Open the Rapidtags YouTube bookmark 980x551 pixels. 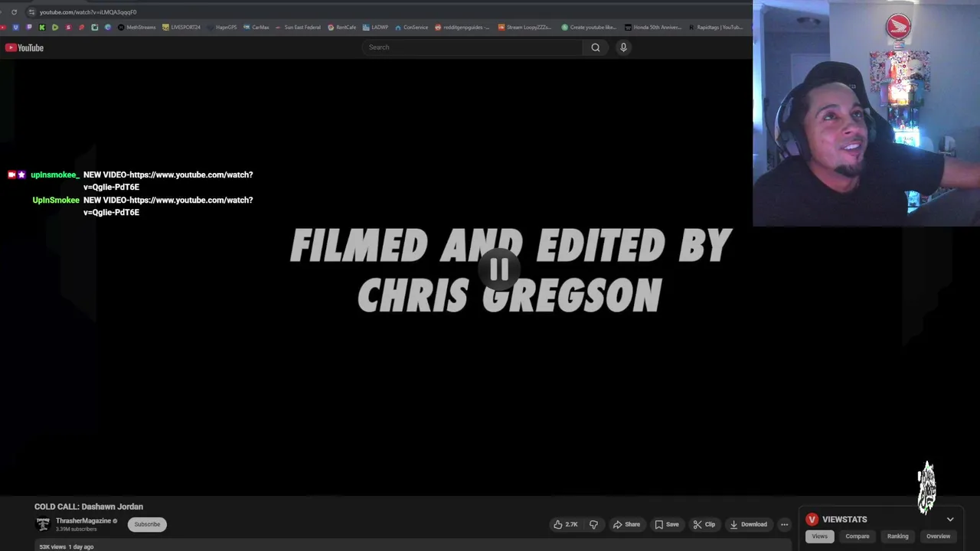coord(715,28)
